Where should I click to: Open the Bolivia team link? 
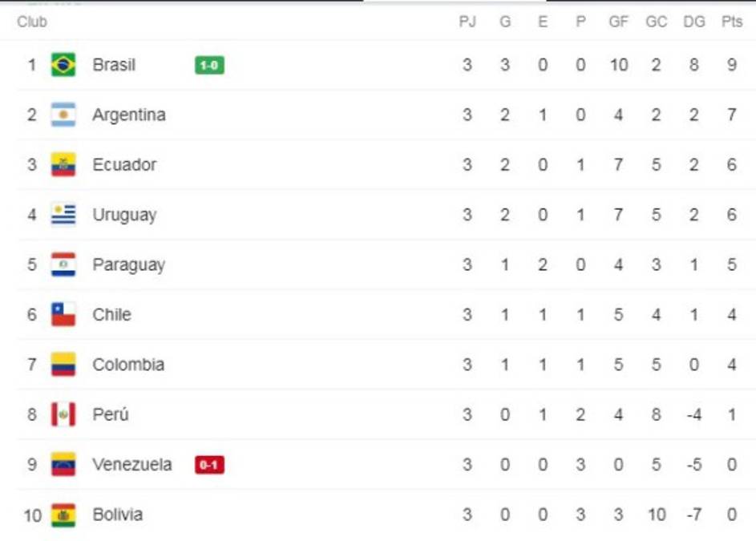(117, 515)
